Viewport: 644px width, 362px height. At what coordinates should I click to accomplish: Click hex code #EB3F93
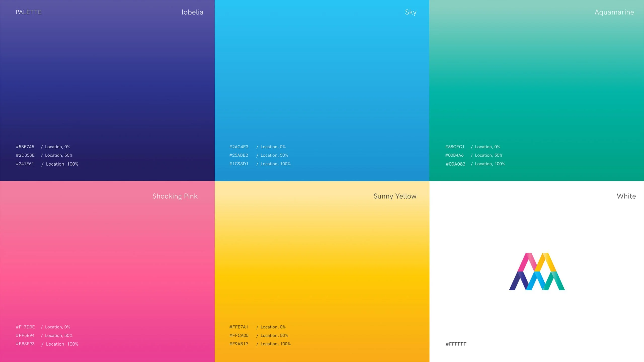point(25,344)
